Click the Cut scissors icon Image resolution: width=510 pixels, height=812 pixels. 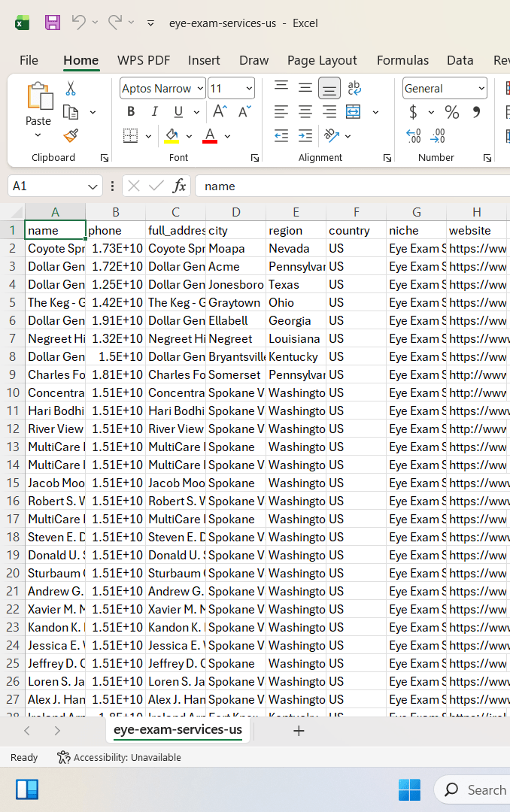point(71,88)
